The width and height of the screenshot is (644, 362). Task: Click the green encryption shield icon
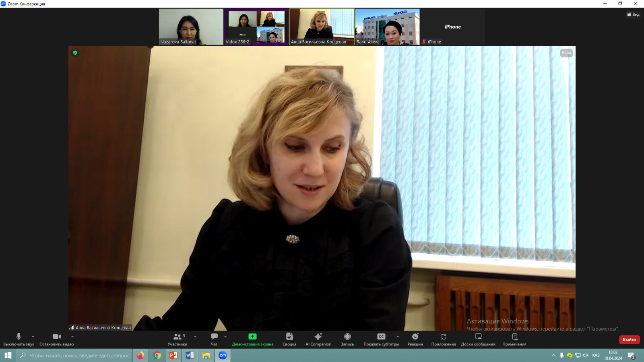(75, 53)
